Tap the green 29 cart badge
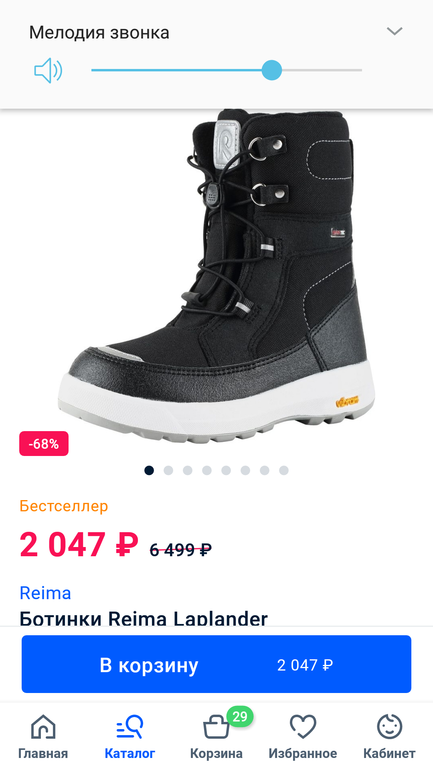 click(x=240, y=716)
